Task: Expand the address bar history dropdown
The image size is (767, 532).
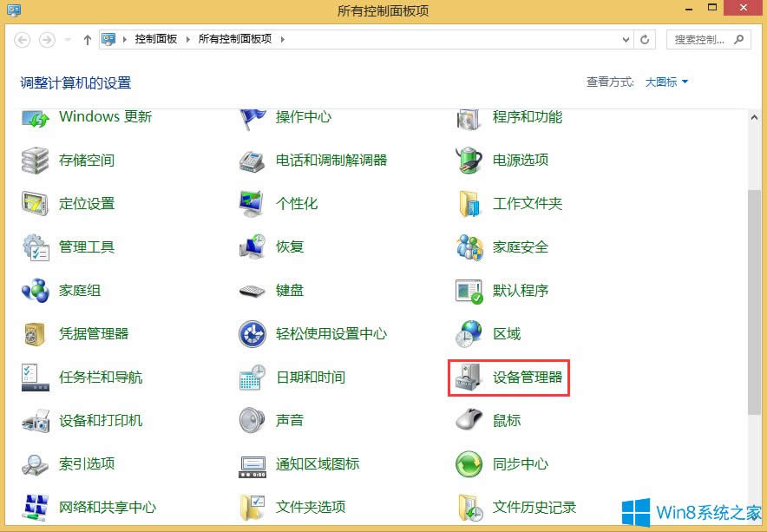Action: click(626, 39)
